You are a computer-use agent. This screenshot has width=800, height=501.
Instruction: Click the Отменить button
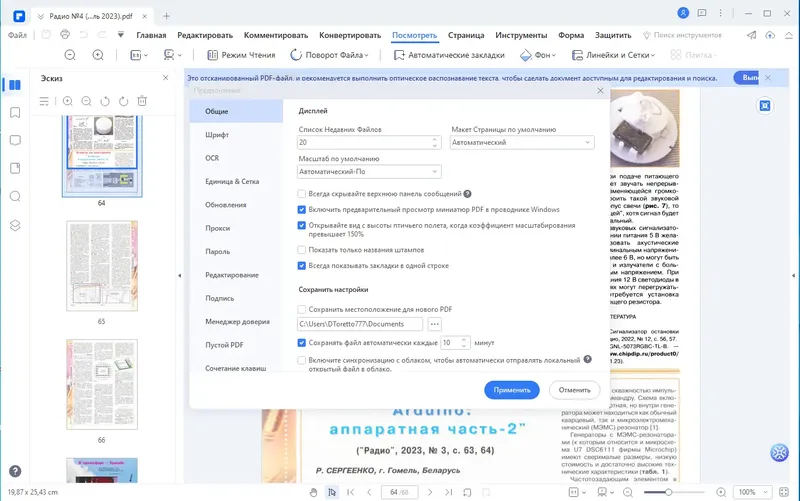[x=574, y=390]
